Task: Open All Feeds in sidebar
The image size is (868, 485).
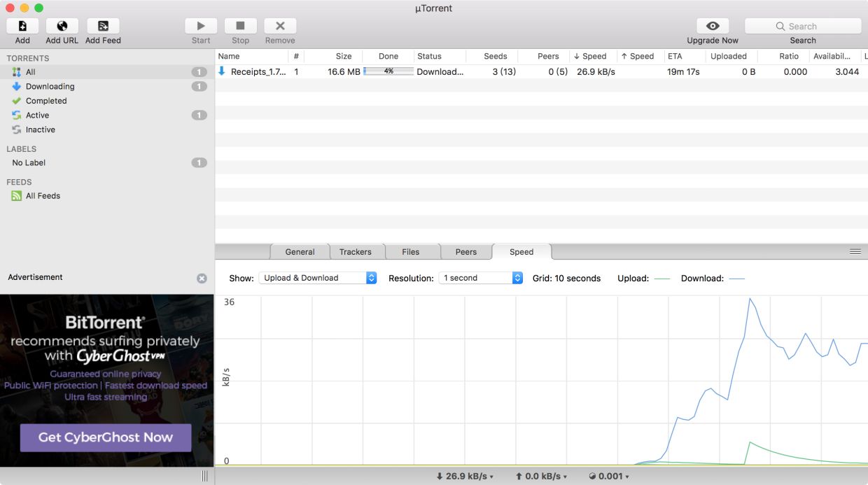Action: (x=107, y=196)
